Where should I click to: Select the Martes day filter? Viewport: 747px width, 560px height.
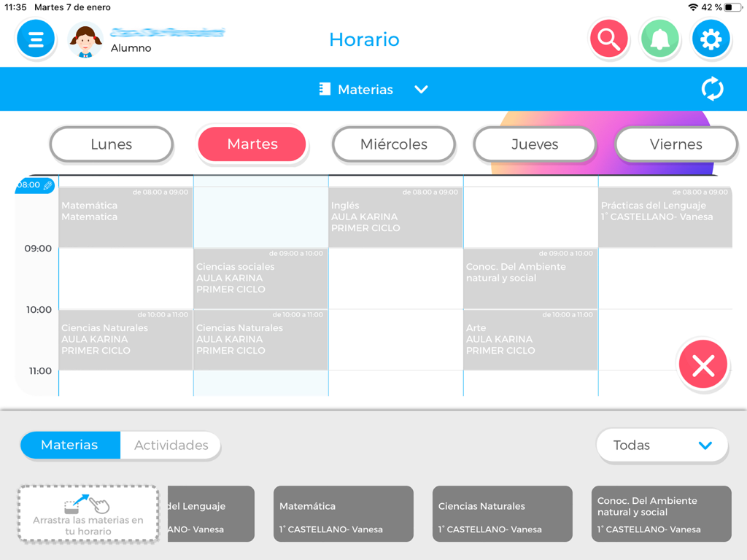coord(252,144)
